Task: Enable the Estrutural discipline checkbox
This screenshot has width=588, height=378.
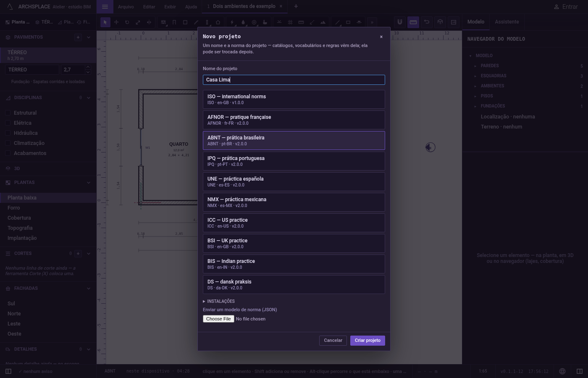Action: coord(8,113)
